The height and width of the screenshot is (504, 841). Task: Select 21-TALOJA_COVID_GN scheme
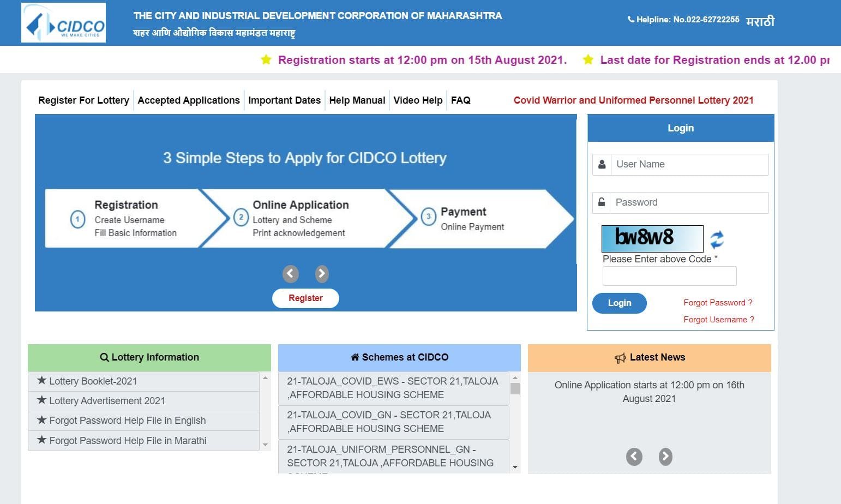click(x=393, y=422)
